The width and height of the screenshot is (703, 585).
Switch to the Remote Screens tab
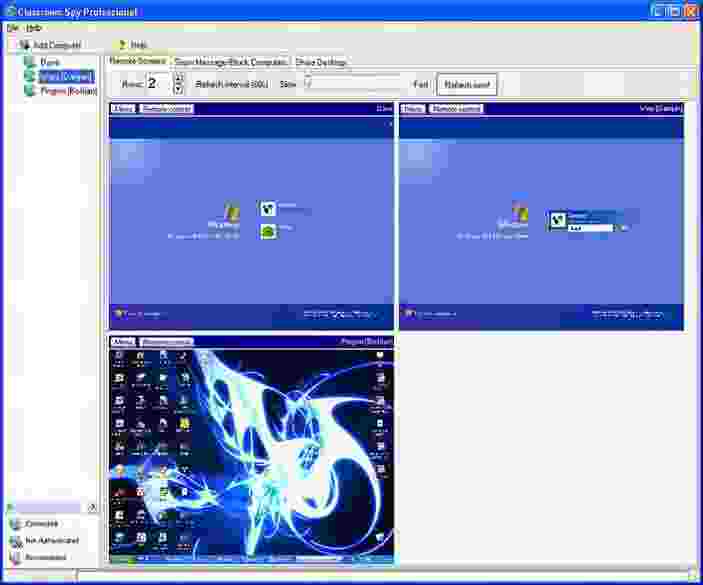[x=137, y=61]
